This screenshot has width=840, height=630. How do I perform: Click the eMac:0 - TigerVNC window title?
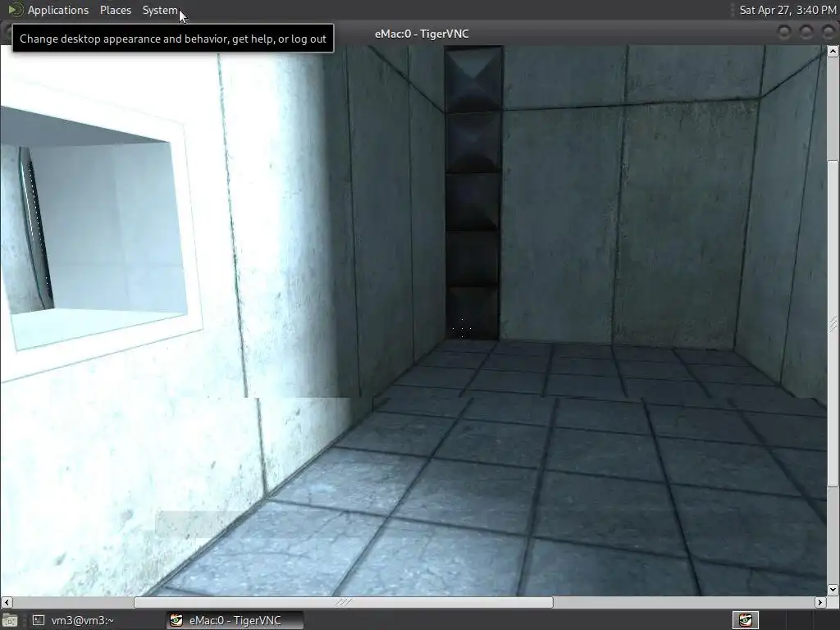tap(422, 34)
